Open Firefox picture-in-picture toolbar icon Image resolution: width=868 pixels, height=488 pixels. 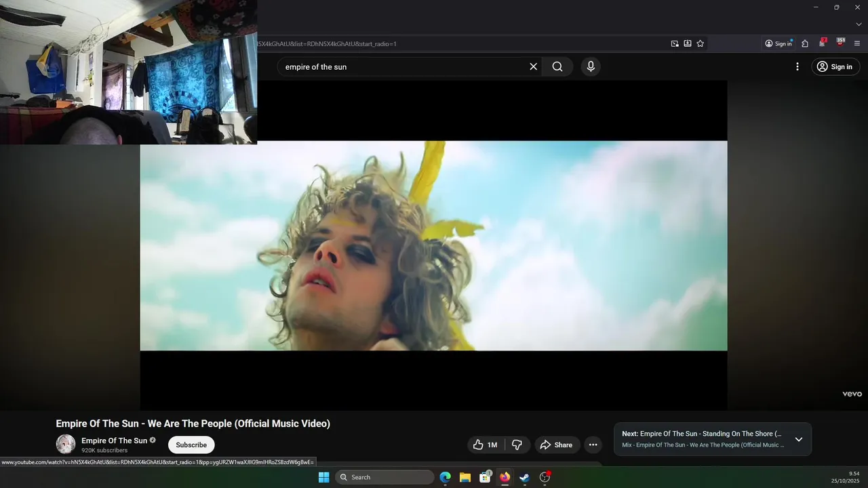675,43
